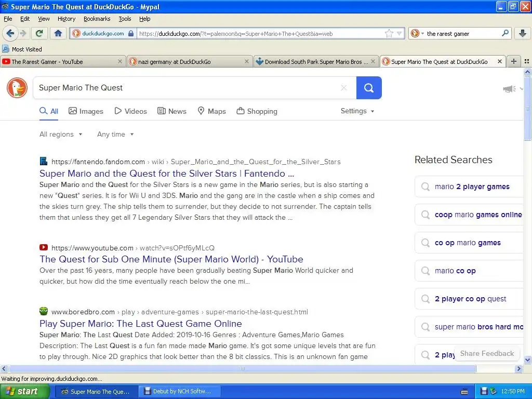
Task: Open Super Mario Quest for Silver Stars Fantendo result
Action: (x=167, y=174)
